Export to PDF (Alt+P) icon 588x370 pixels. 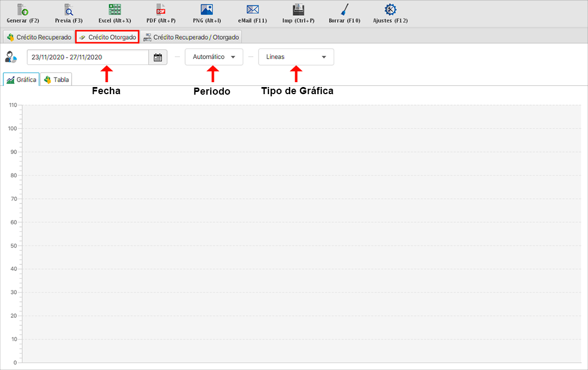click(161, 10)
